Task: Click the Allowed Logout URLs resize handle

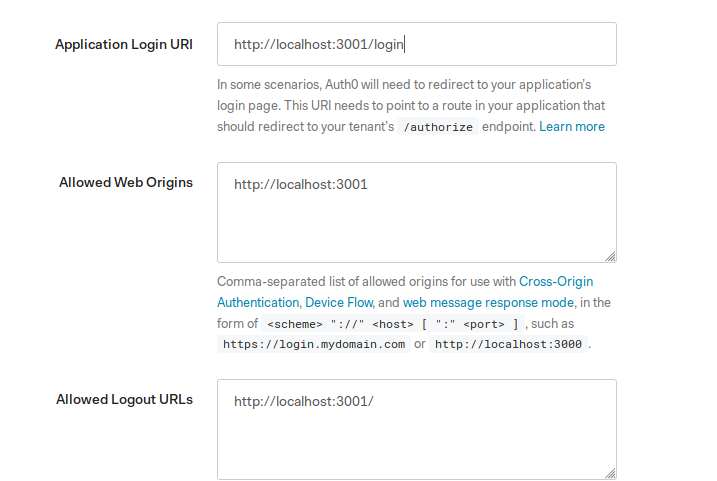Action: point(610,473)
